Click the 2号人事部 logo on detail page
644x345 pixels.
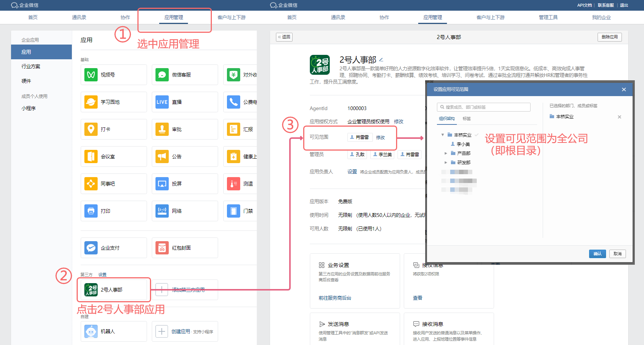pyautogui.click(x=320, y=65)
